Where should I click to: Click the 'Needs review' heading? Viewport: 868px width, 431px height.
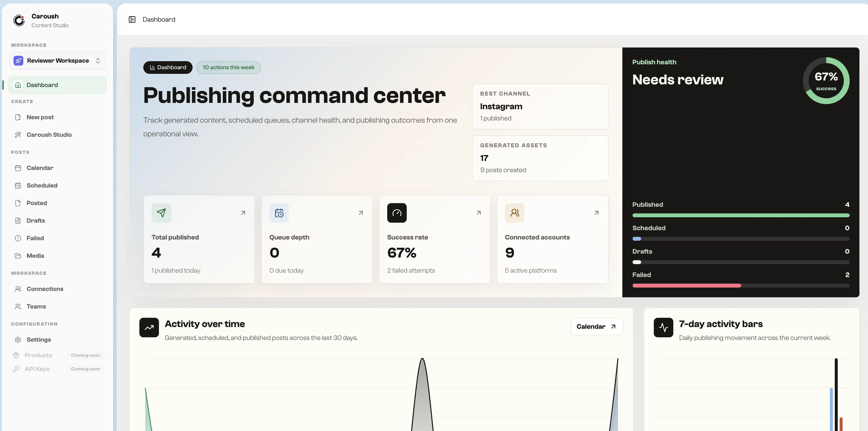(678, 80)
